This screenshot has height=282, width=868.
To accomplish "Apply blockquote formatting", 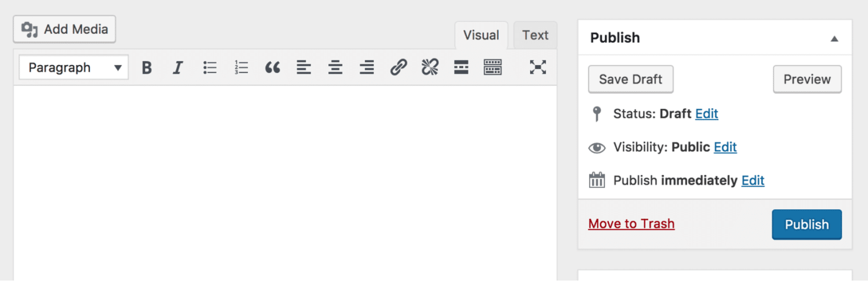I will click(273, 68).
